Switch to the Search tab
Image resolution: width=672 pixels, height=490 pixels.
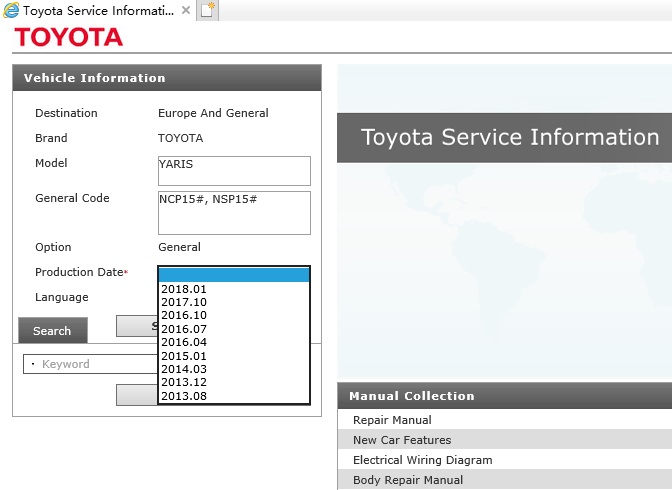(53, 331)
